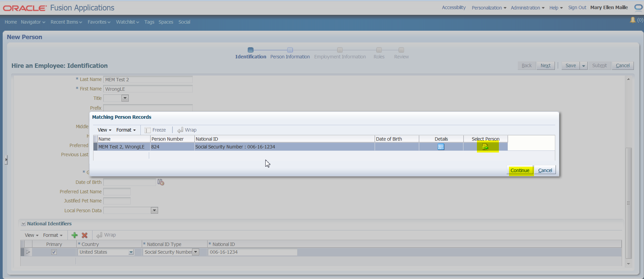
Task: Click the page vertical scrollbar thumb
Action: point(628,203)
